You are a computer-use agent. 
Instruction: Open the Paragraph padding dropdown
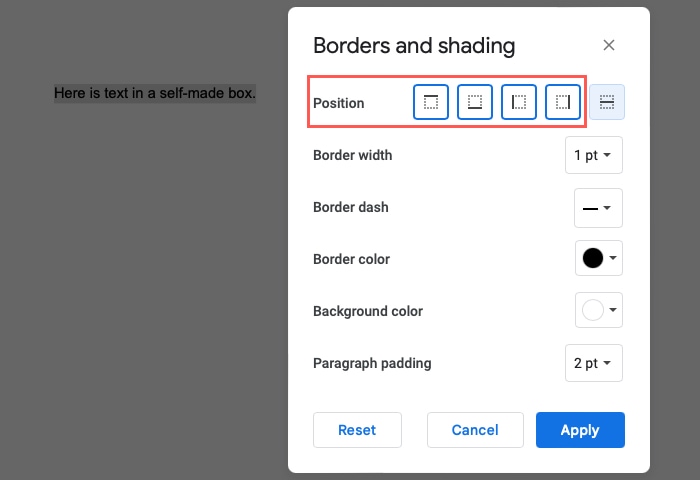[x=594, y=363]
